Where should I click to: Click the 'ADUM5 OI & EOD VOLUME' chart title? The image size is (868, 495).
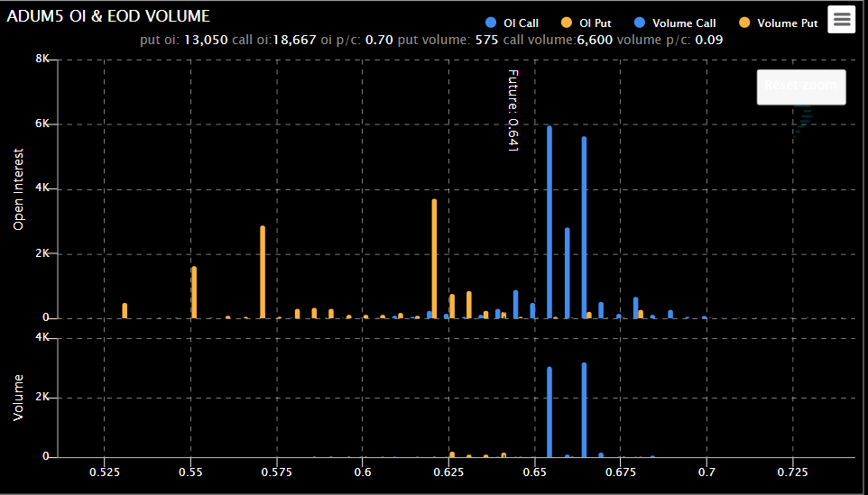(x=108, y=16)
